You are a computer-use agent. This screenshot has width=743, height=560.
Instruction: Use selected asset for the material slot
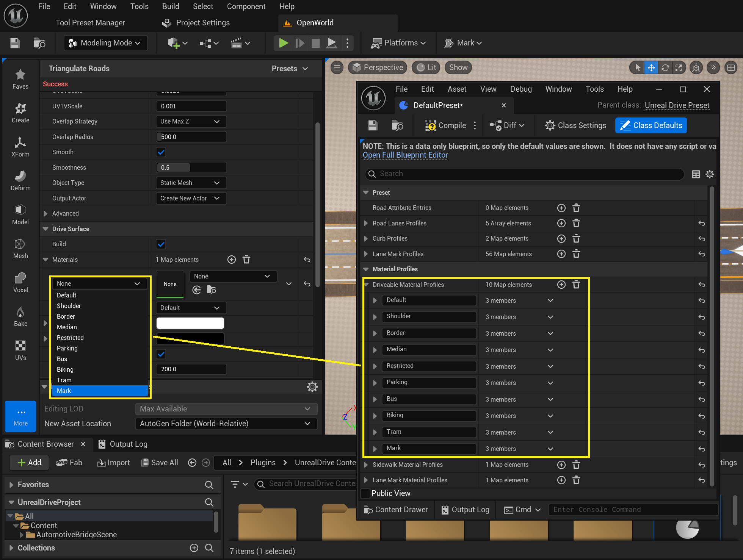[197, 290]
